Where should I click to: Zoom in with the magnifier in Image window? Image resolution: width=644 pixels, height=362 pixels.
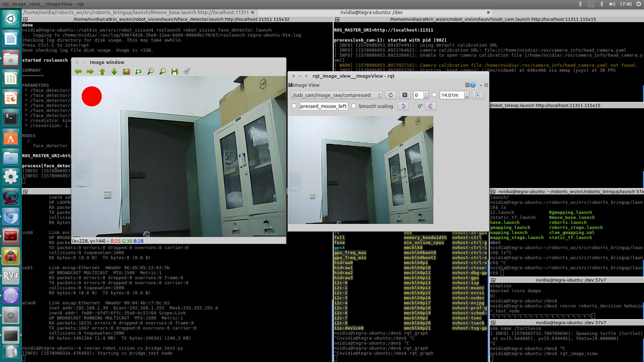[151, 71]
